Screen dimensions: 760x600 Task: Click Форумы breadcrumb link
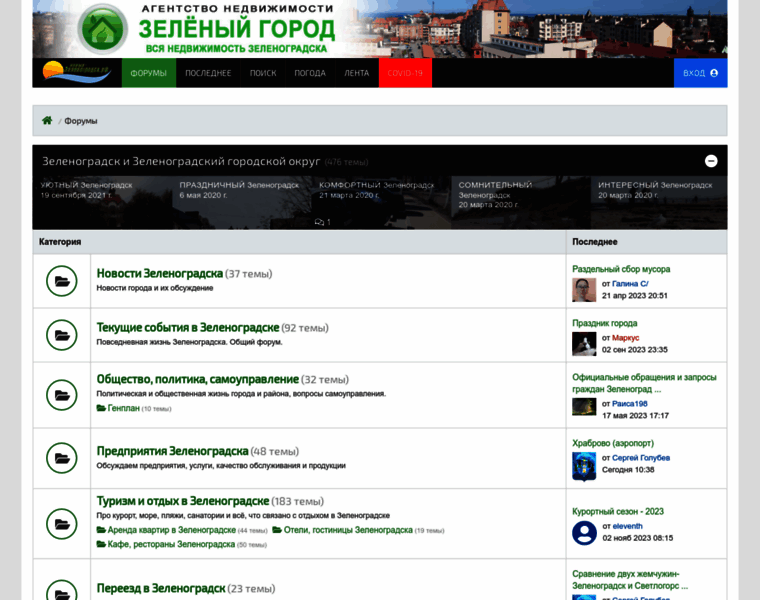click(80, 121)
